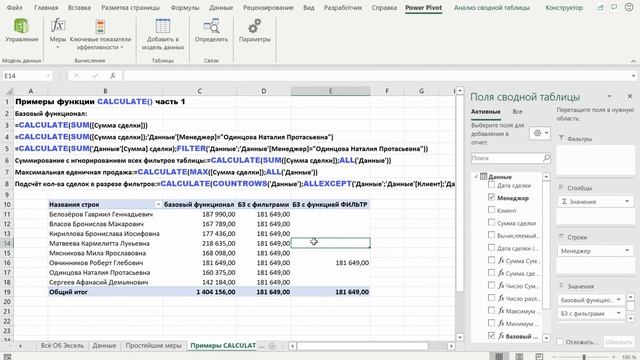Check the Сумма сделки field
Image resolution: width=640 pixels, height=360 pixels.
pyautogui.click(x=491, y=223)
